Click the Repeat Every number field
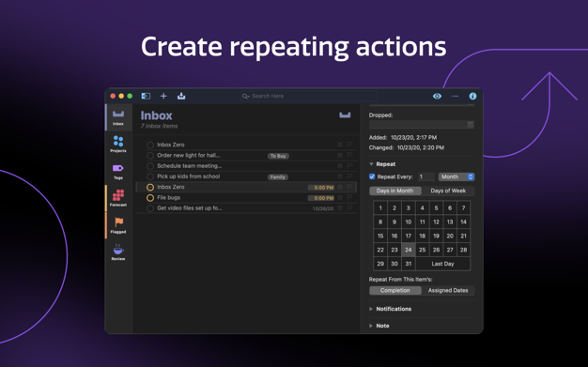Image resolution: width=588 pixels, height=367 pixels. (x=426, y=176)
